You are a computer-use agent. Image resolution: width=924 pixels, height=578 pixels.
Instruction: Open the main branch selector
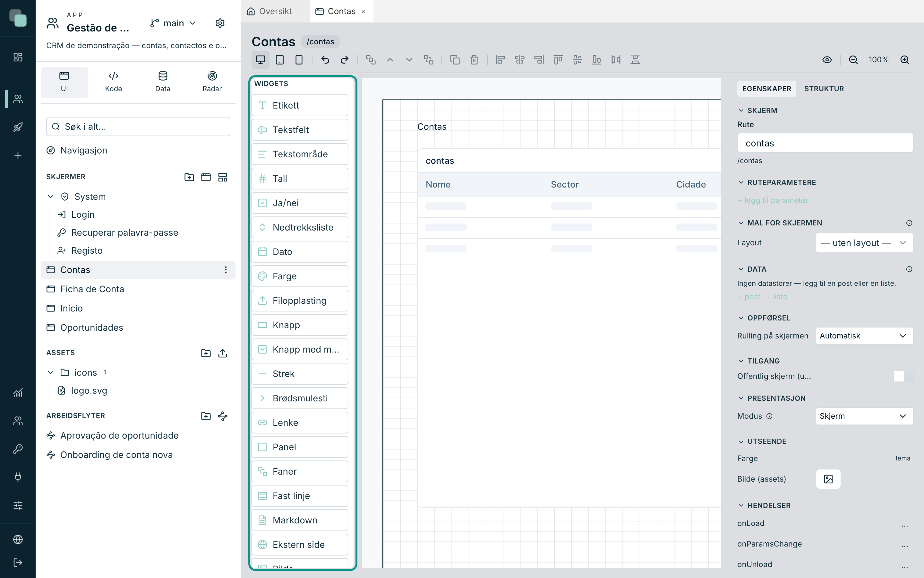pos(173,23)
